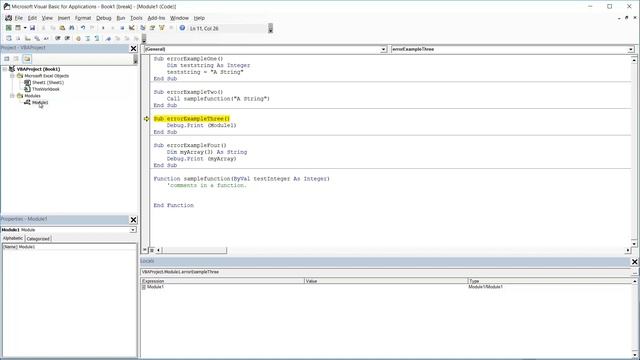This screenshot has width=640, height=360.
Task: Click the Break pause icon
Action: pyautogui.click(x=113, y=28)
